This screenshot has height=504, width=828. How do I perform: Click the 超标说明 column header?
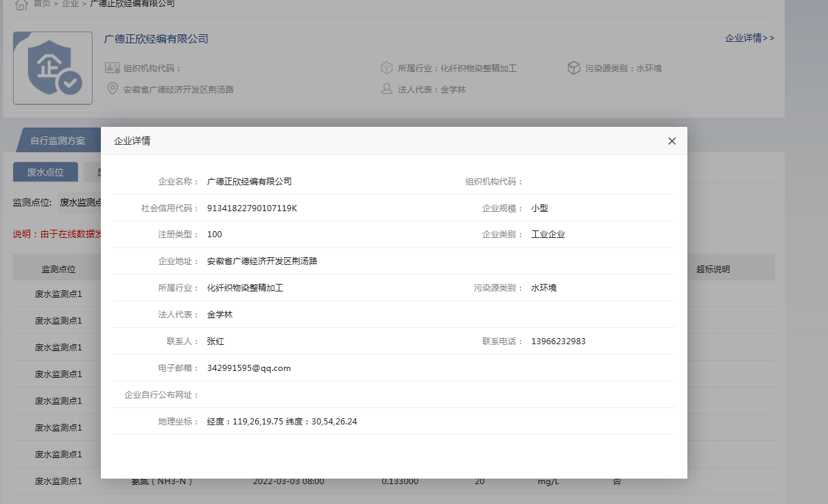pos(713,269)
